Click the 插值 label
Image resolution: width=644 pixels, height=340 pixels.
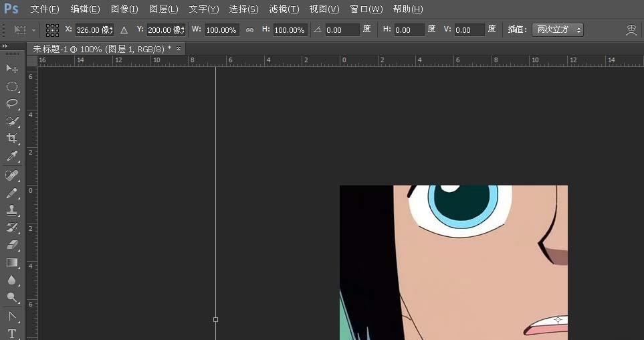coord(517,29)
